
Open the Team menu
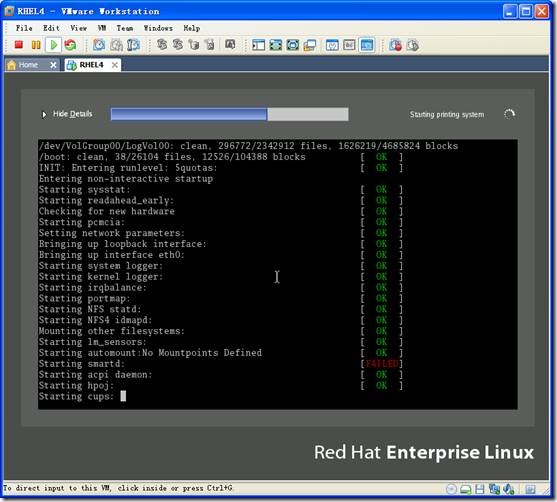(x=125, y=28)
